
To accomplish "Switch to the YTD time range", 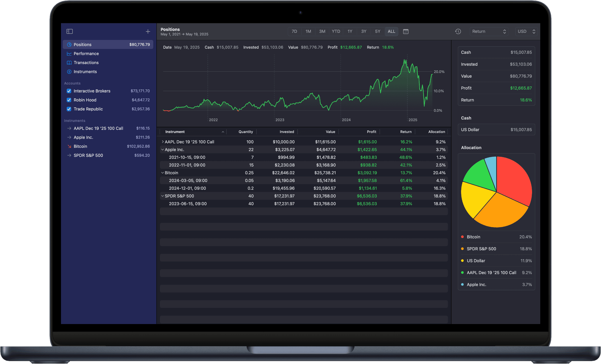I will tap(336, 31).
